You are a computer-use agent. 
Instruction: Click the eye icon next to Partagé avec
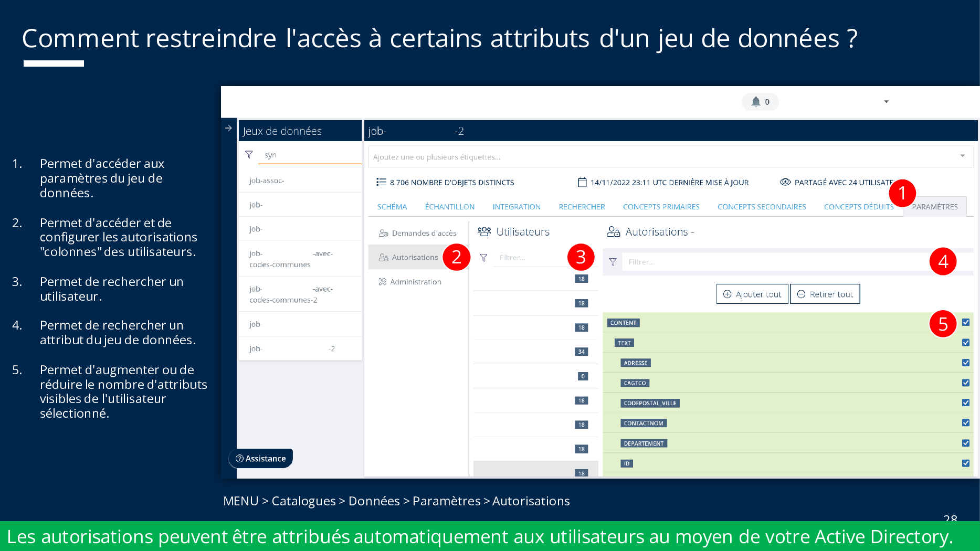pyautogui.click(x=785, y=182)
